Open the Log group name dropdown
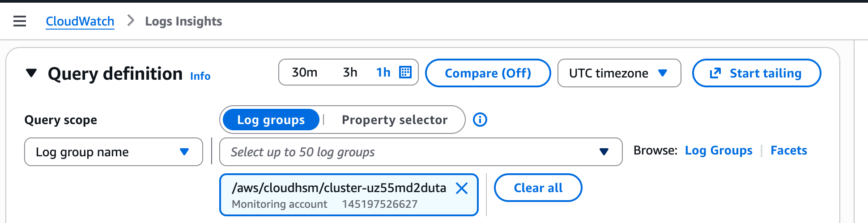Viewport: 868px width, 223px height. click(x=113, y=152)
